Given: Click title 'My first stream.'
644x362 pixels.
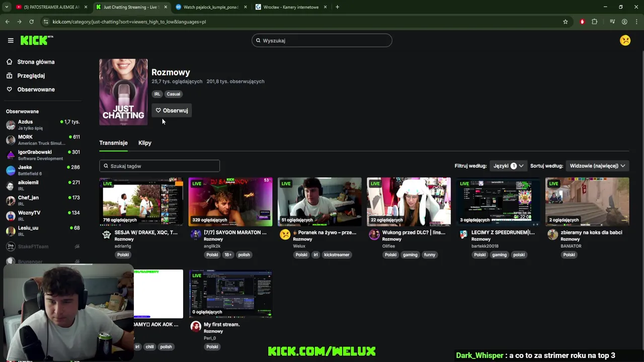Looking at the screenshot, I should [x=221, y=325].
